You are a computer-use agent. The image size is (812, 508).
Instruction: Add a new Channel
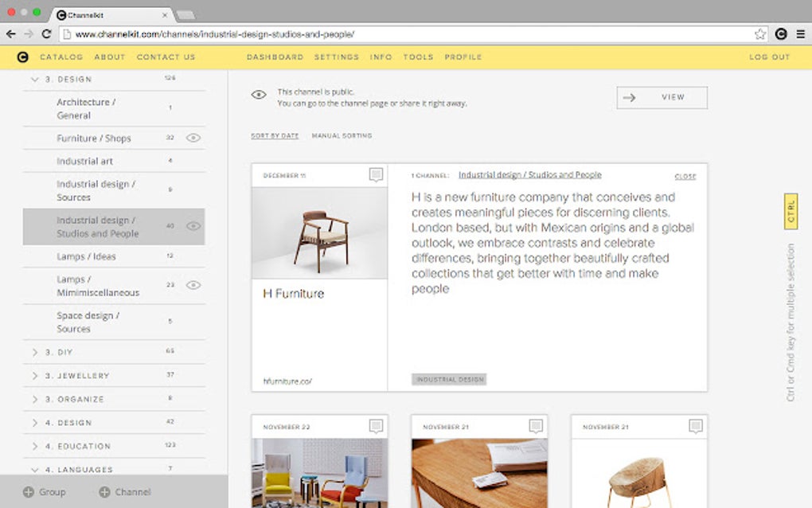[x=125, y=492]
